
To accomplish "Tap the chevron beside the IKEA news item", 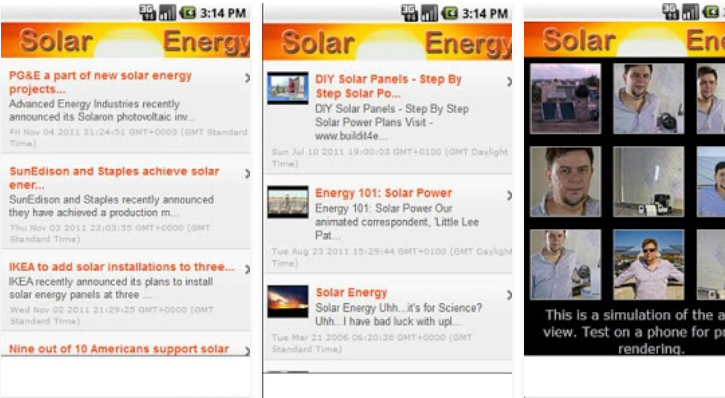I will tap(247, 269).
